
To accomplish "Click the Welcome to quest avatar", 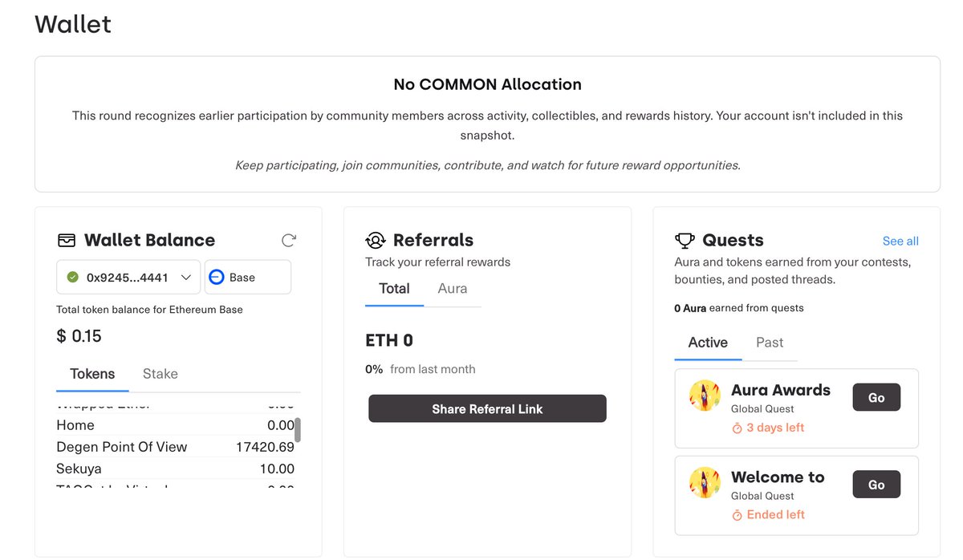I will point(705,482).
